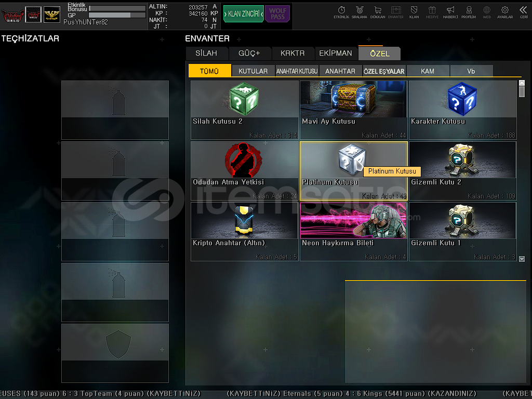The image size is (532, 399).
Task: Open the Klan Zinciri button
Action: [x=243, y=14]
